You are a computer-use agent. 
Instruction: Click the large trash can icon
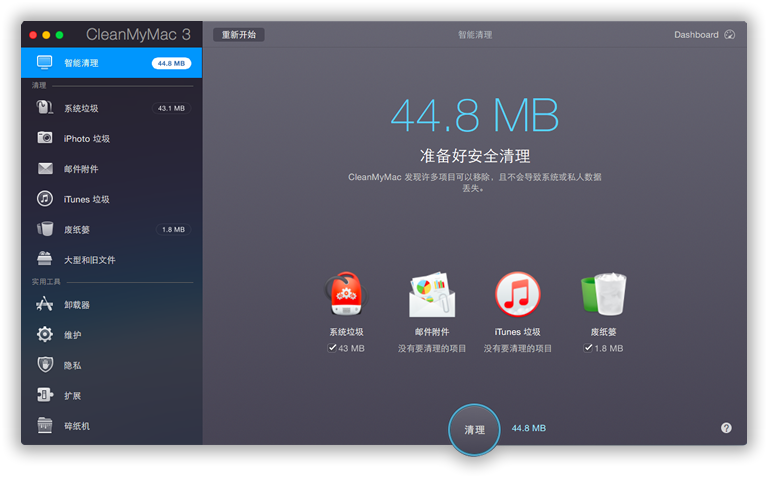coord(603,294)
